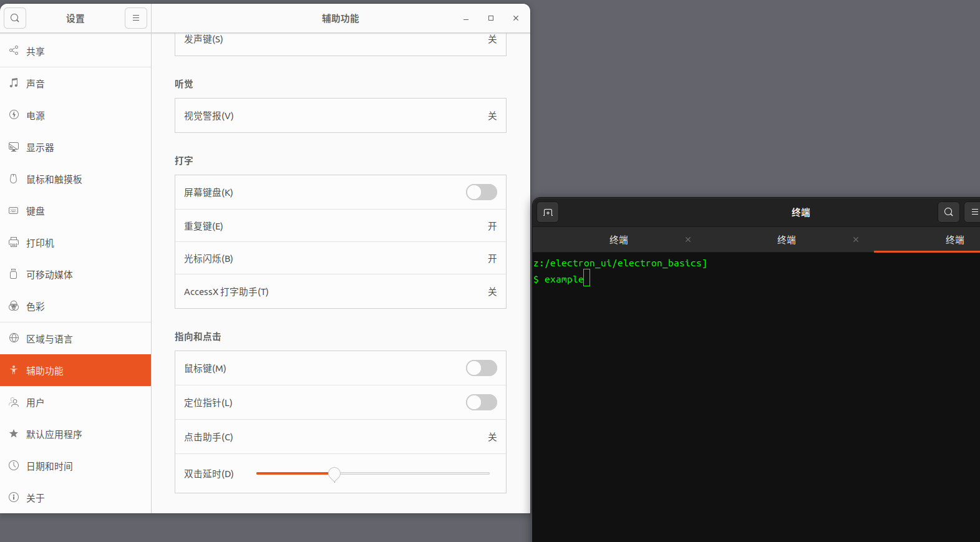Click the default applications star icon
Viewport: 980px width, 542px height.
[14, 433]
